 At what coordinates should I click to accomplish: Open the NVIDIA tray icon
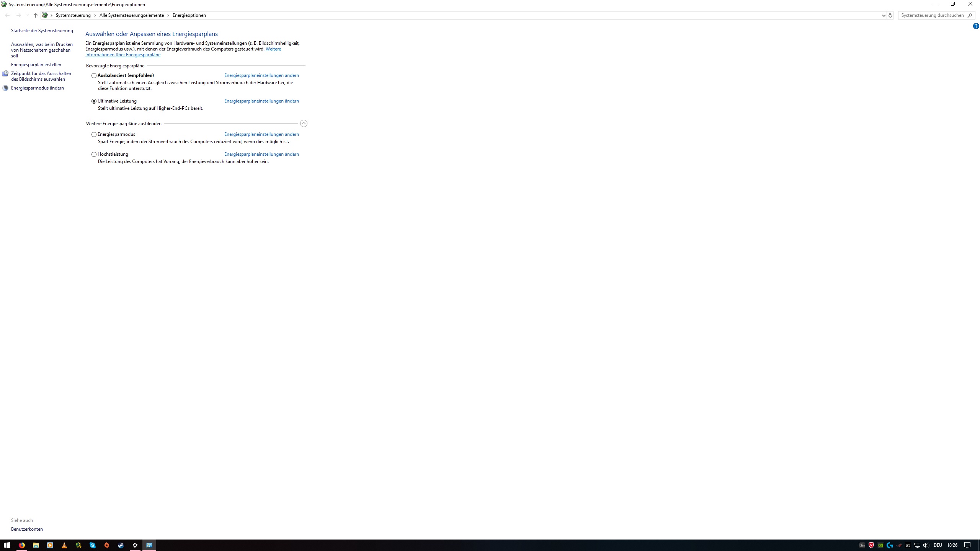(x=880, y=545)
